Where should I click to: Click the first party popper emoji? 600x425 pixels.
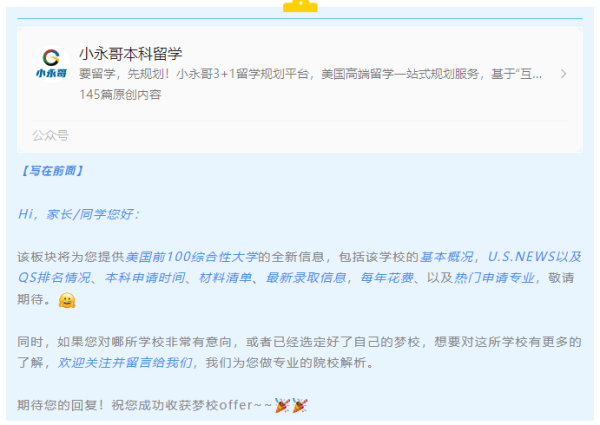click(x=282, y=405)
